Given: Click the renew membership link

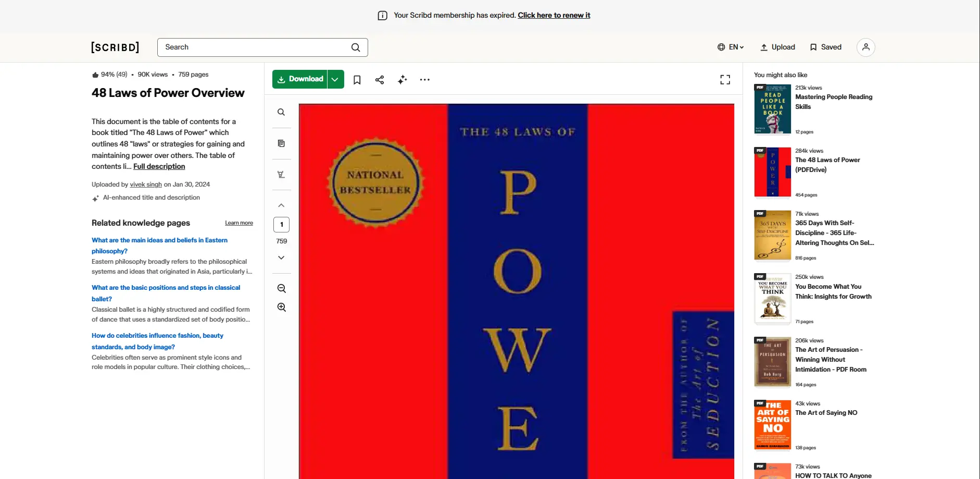Looking at the screenshot, I should (554, 15).
